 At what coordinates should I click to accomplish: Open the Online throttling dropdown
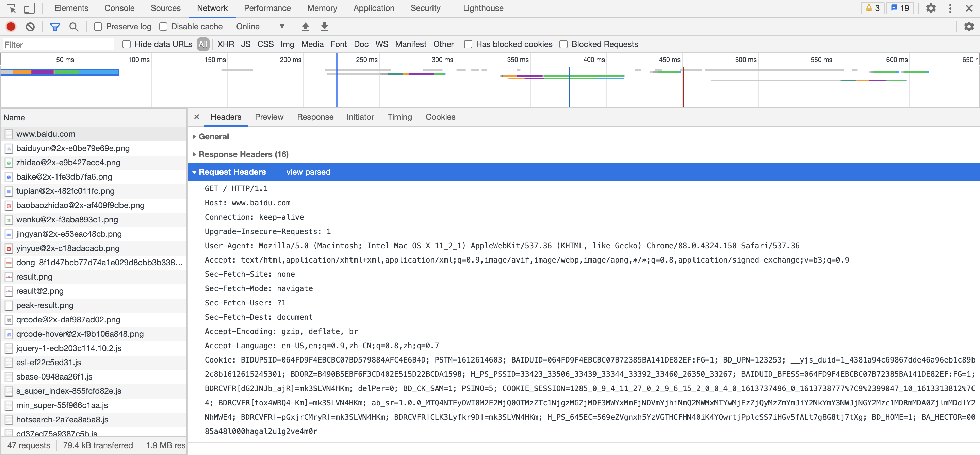260,27
